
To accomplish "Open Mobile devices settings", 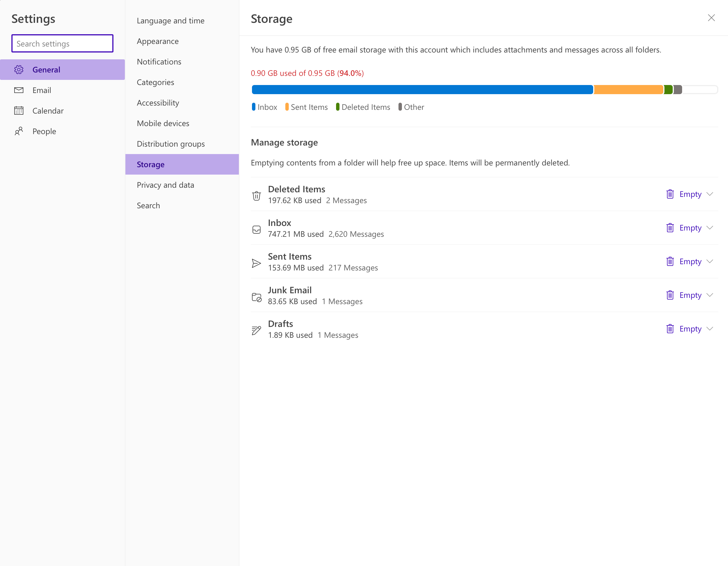I will [182, 124].
